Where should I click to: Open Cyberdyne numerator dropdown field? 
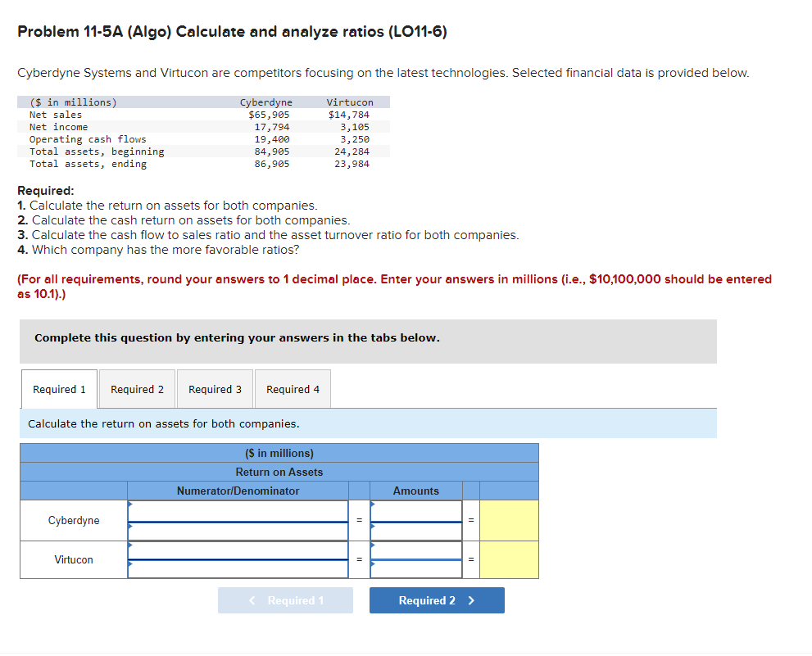click(x=238, y=511)
